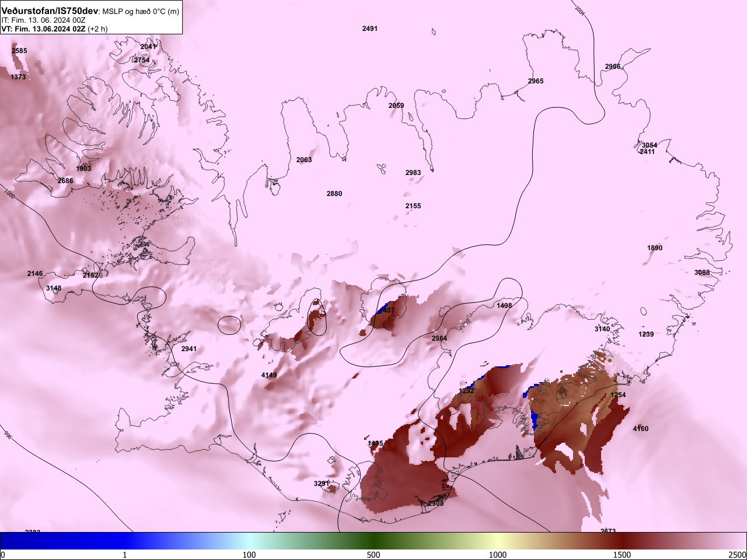Select the 1890 label in the east
The width and height of the screenshot is (747, 560).
655,248
